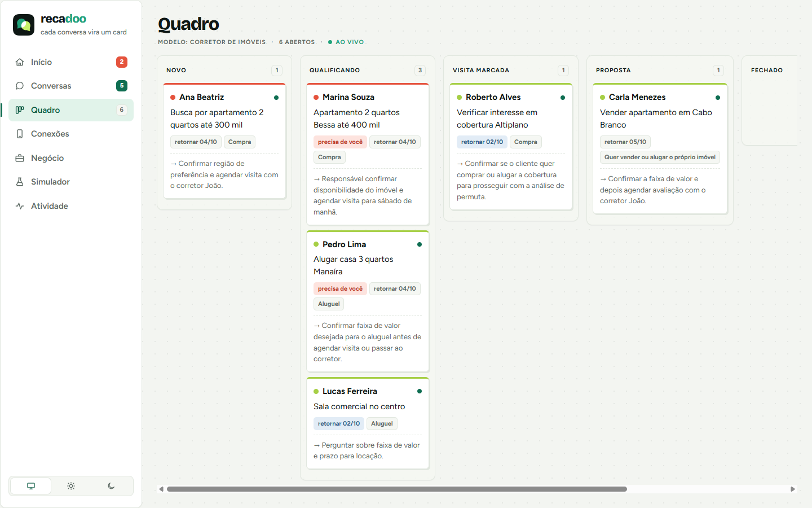This screenshot has width=812, height=508.
Task: Click the horizontal scrollbar thumb
Action: (x=397, y=489)
